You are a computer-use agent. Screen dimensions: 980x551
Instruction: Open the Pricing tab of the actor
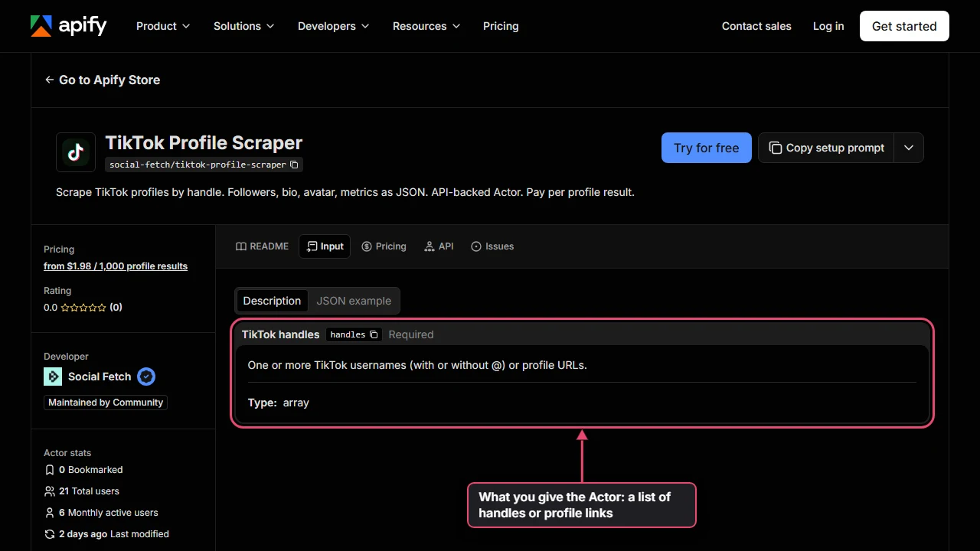(384, 246)
